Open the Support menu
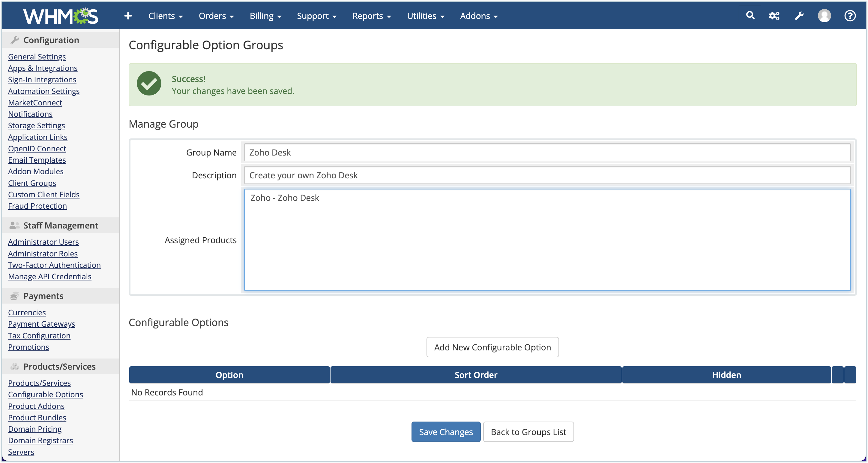Viewport: 868px width, 463px height. pos(316,16)
